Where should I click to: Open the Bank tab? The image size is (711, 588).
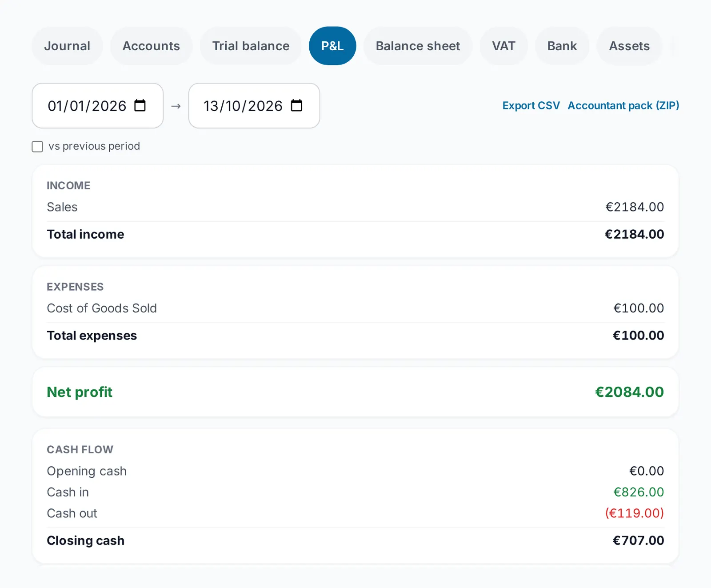562,46
